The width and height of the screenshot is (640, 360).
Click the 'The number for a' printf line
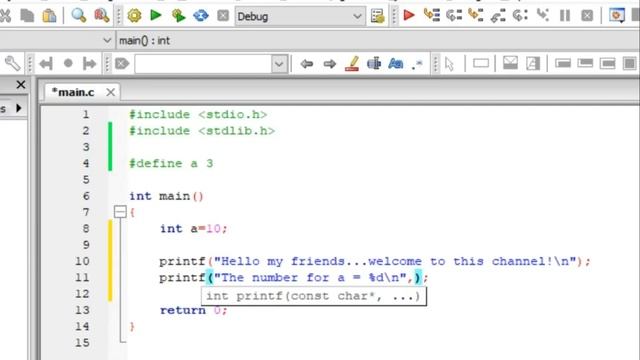(294, 278)
